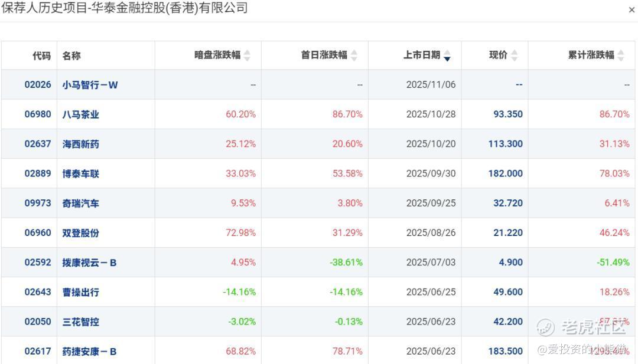Click first-day change 53.58%
The width and height of the screenshot is (638, 364).
point(347,173)
